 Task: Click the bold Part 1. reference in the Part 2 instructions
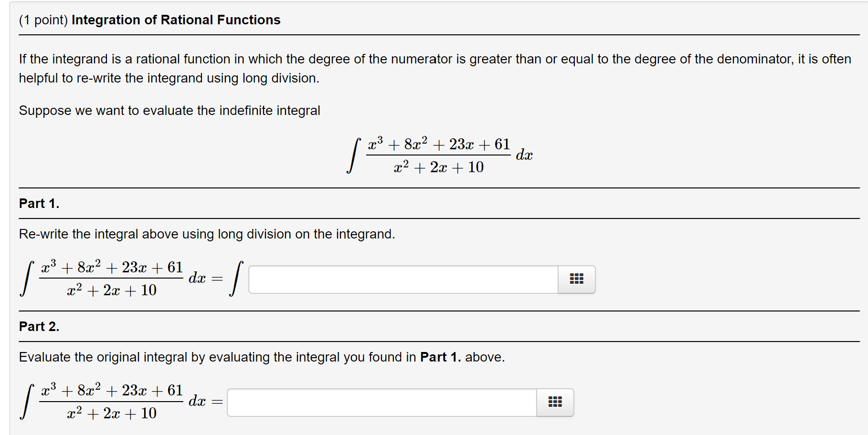(439, 356)
